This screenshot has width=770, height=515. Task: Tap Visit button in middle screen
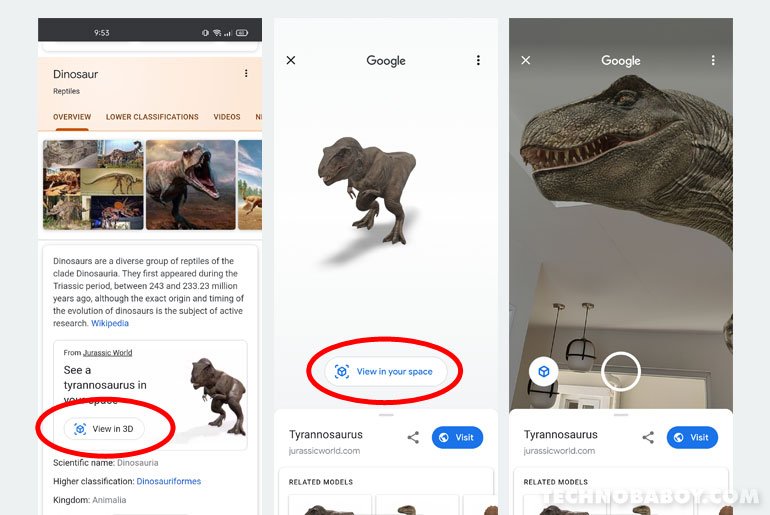[x=457, y=437]
